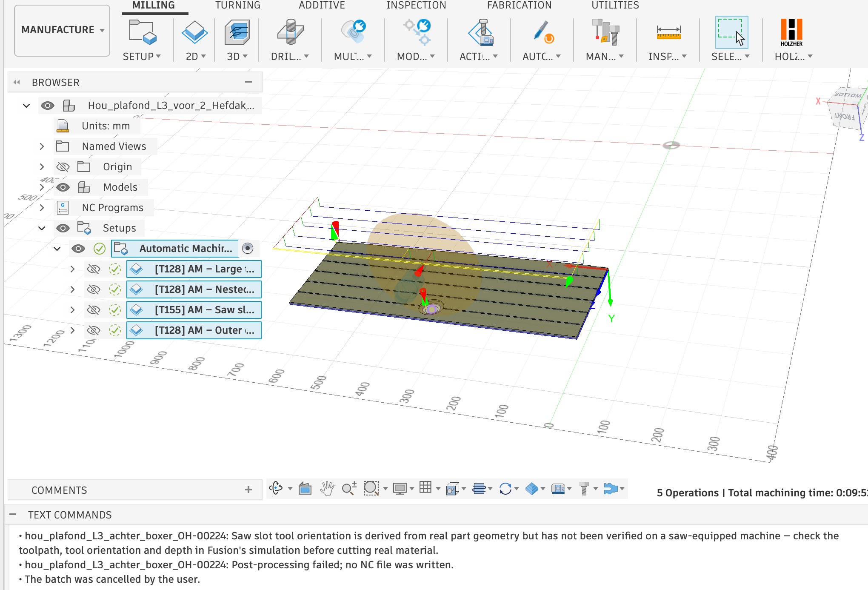Click the Zoom magnifier tool
This screenshot has width=868, height=590.
coord(349,488)
